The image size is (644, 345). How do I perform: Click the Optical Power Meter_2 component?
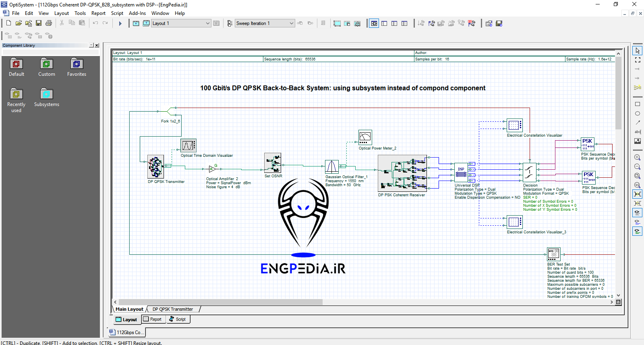tap(365, 137)
